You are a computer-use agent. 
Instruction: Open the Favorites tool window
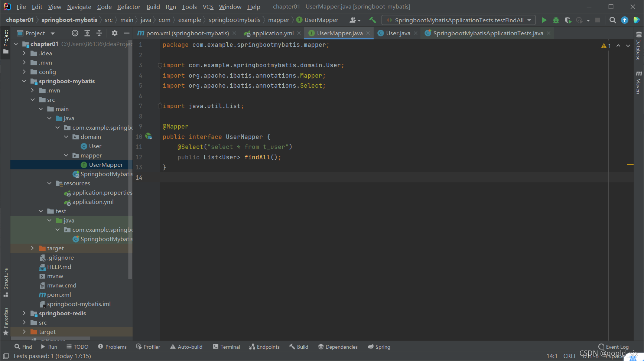point(6,321)
